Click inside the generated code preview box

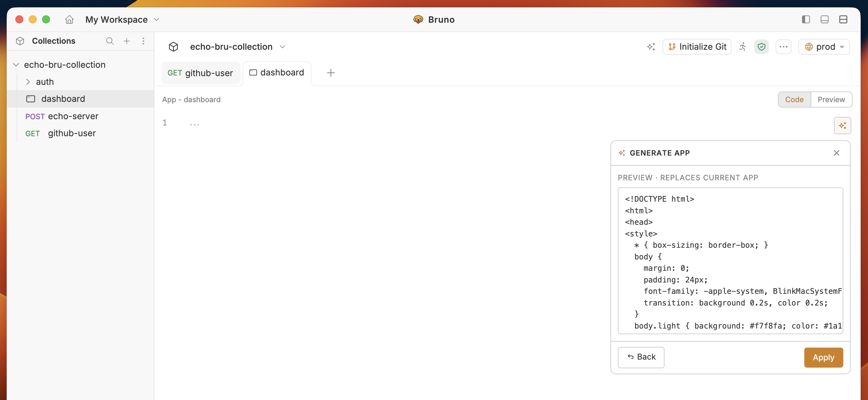point(730,261)
